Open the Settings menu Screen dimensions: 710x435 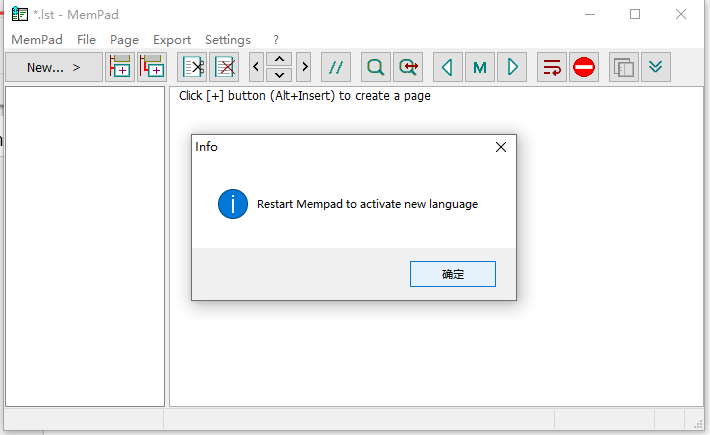coord(228,40)
